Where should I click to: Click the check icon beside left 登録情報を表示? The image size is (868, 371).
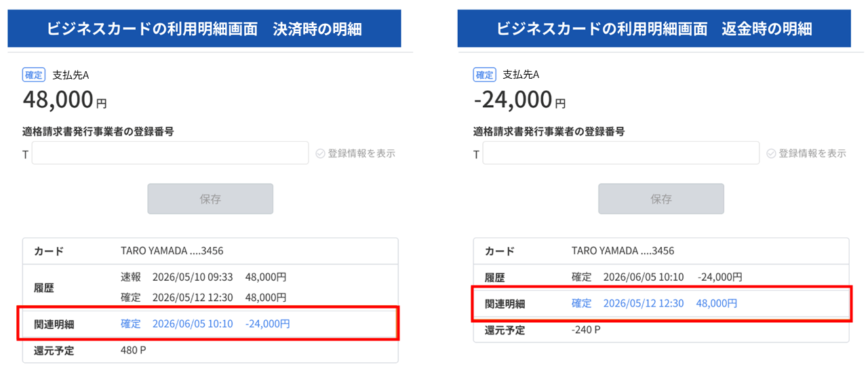(321, 153)
